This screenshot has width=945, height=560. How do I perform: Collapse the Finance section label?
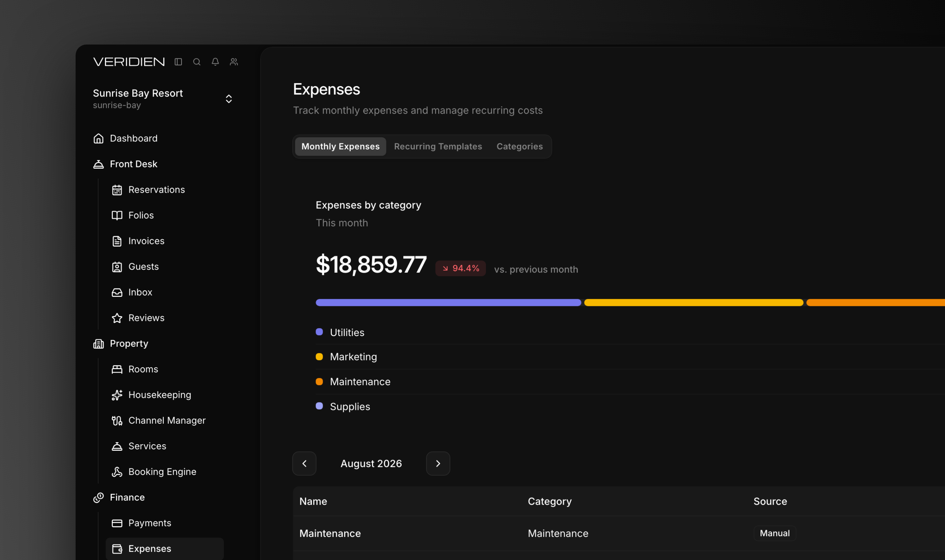point(127,498)
